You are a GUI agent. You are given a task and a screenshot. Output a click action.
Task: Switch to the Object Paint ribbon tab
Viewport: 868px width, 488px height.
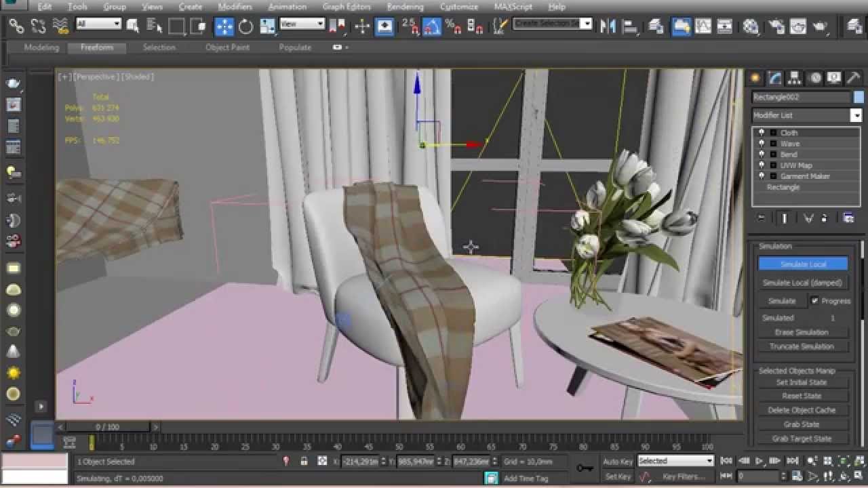pos(227,47)
